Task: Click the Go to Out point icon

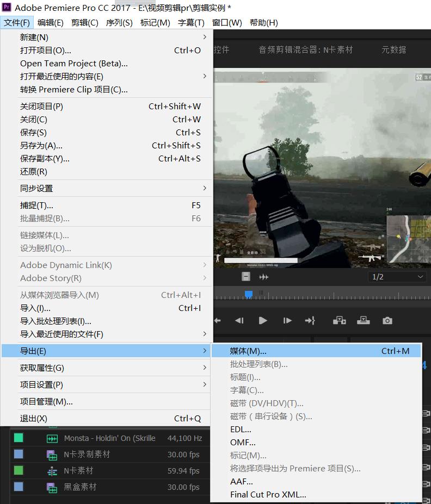Action: click(310, 321)
